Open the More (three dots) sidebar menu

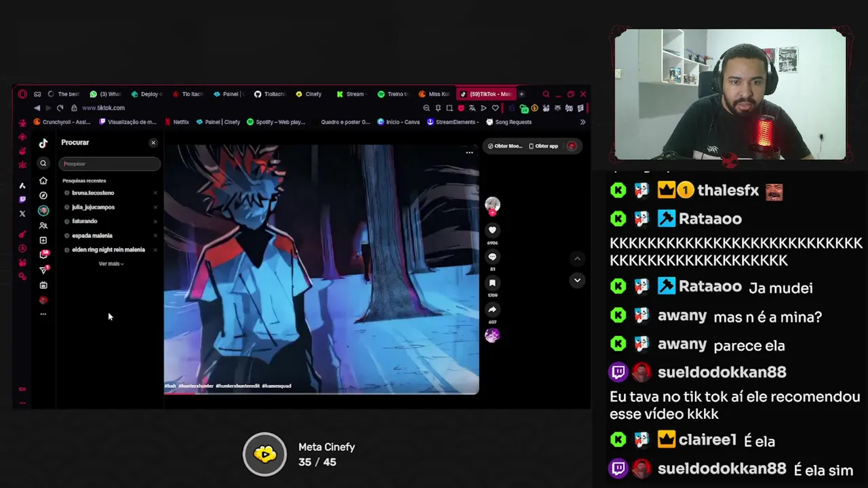(x=43, y=314)
